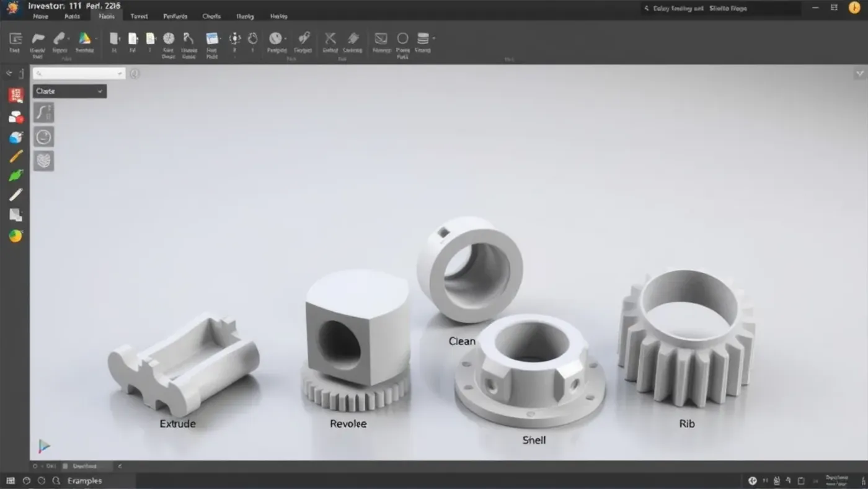Open dropdown arrow beside database stack icon

pyautogui.click(x=433, y=38)
